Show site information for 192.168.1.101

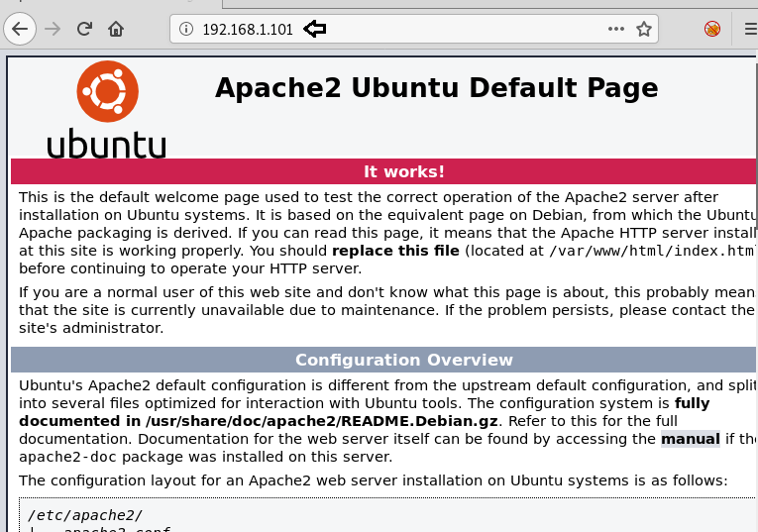click(x=185, y=29)
